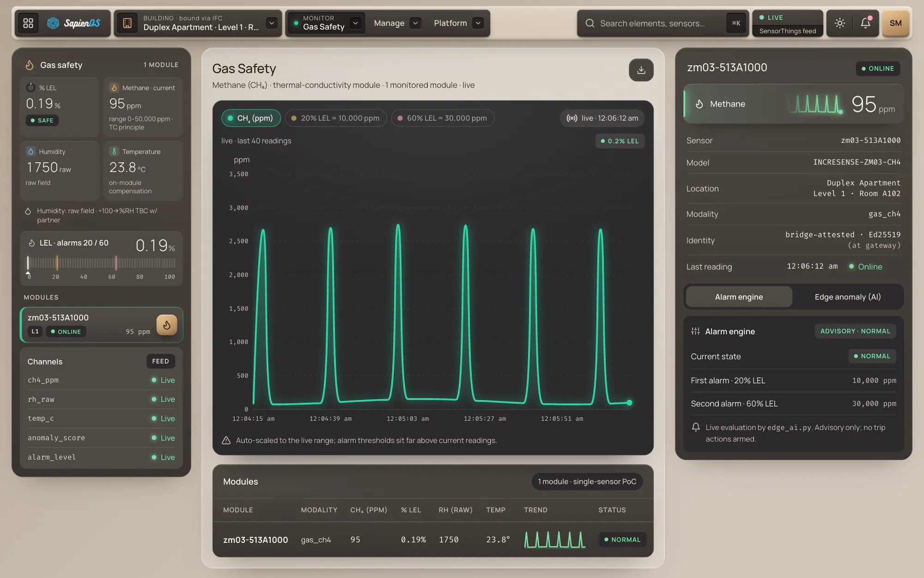This screenshot has width=924, height=578.
Task: Switch to the Edge anomaly (AI) tab
Action: coord(848,297)
